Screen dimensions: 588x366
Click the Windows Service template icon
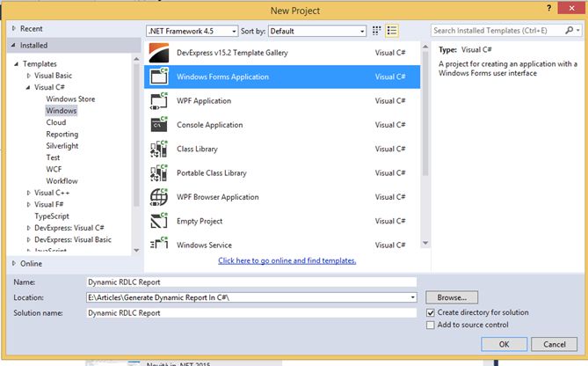[x=159, y=243]
